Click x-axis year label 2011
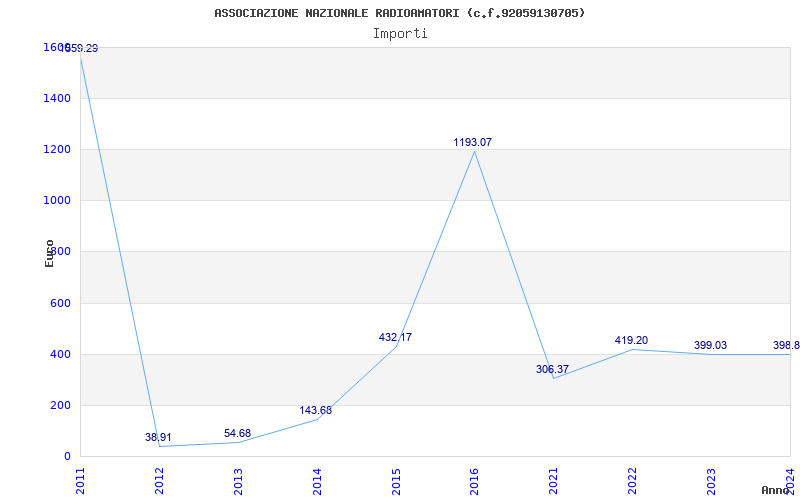Viewport: 800px width, 500px height. [80, 481]
